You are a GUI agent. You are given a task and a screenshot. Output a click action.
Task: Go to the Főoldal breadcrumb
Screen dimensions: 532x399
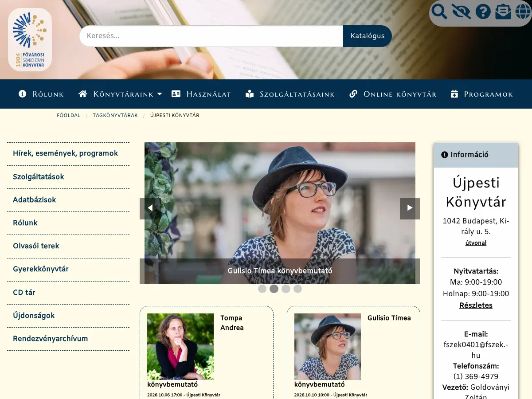pos(69,115)
